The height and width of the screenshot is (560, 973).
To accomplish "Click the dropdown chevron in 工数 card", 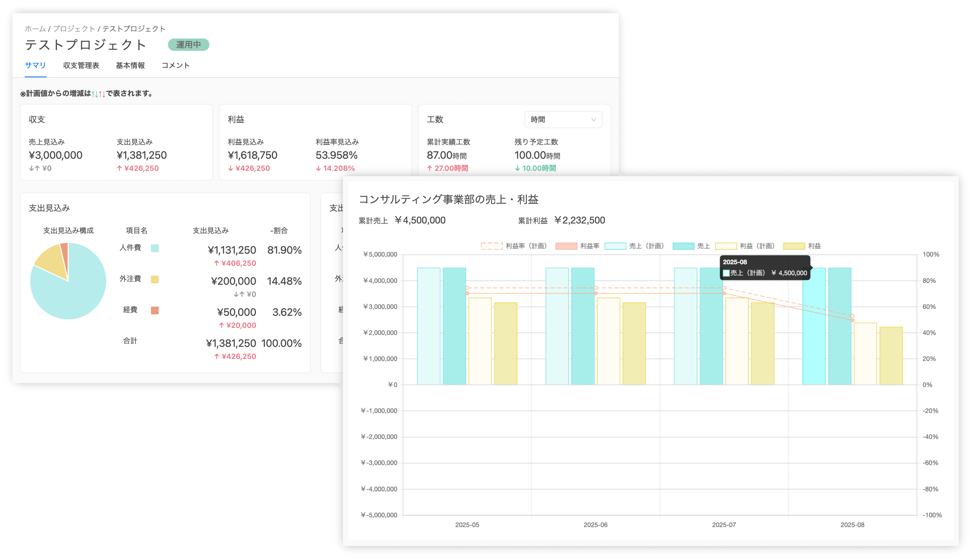I will coord(593,120).
